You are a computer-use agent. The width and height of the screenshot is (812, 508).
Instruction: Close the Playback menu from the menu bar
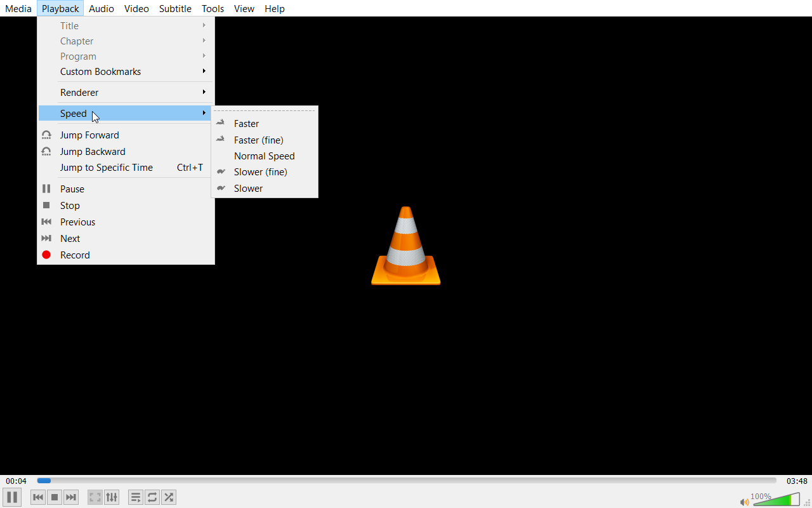point(60,8)
